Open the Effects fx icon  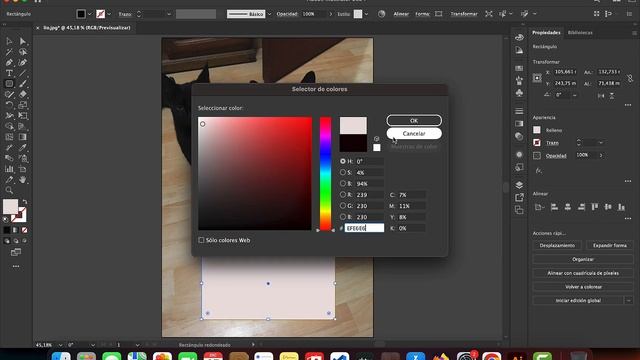click(x=539, y=171)
